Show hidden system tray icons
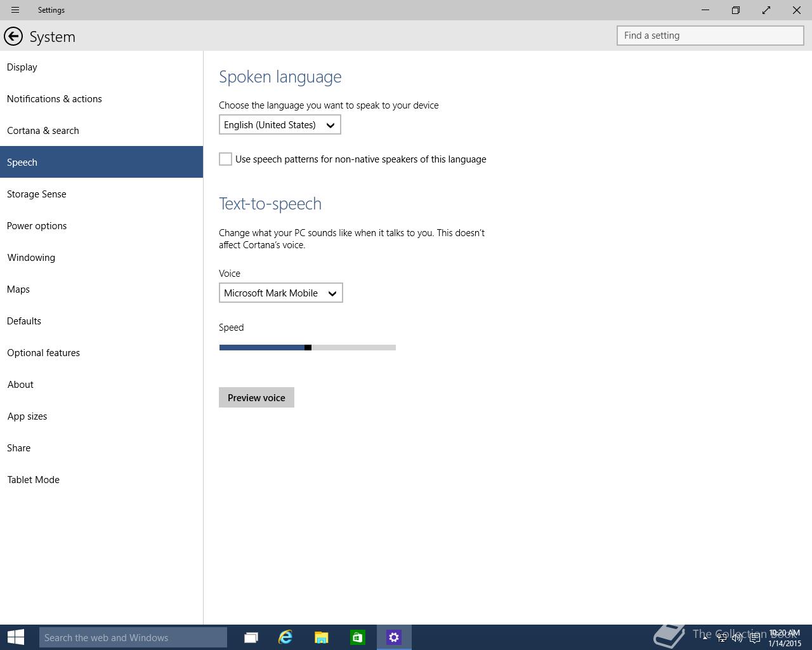Image resolution: width=812 pixels, height=650 pixels. click(x=705, y=637)
